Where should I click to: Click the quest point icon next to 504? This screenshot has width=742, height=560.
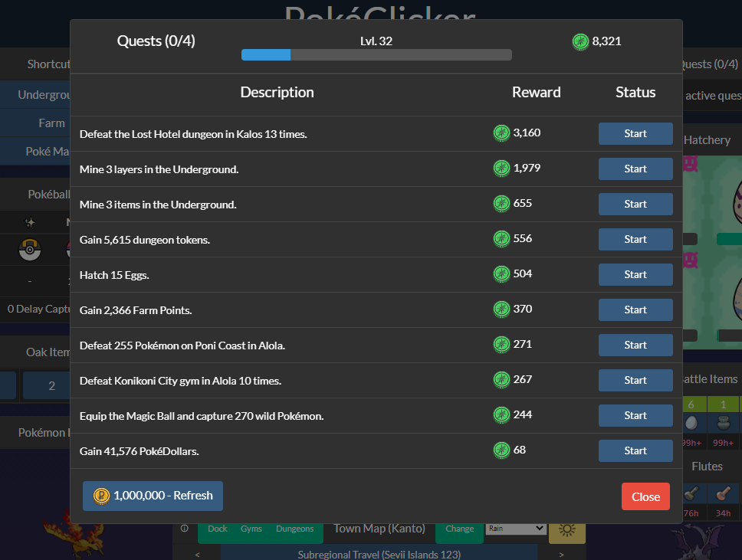pyautogui.click(x=501, y=273)
